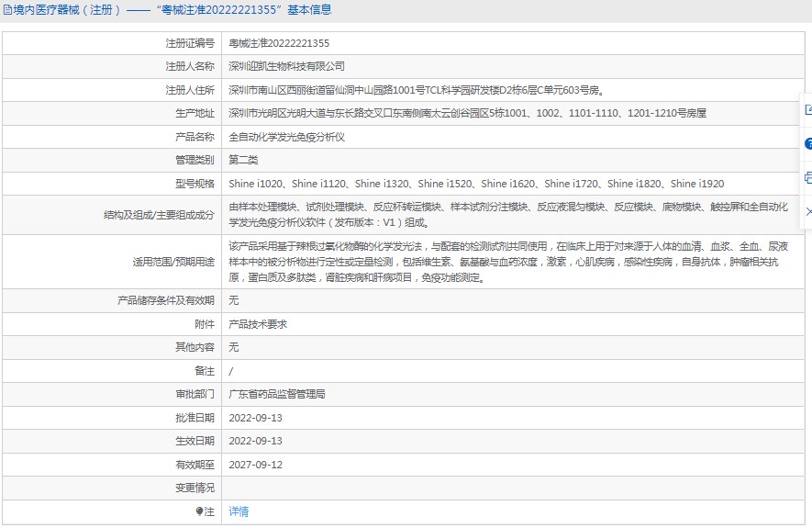Click the 有效期至 label
This screenshot has width=812, height=528.
tap(195, 465)
